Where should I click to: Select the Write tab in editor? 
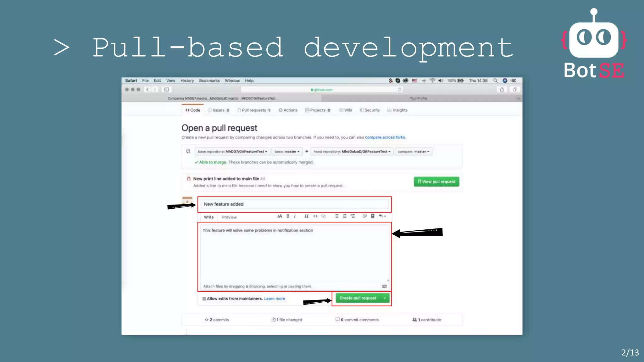(209, 217)
